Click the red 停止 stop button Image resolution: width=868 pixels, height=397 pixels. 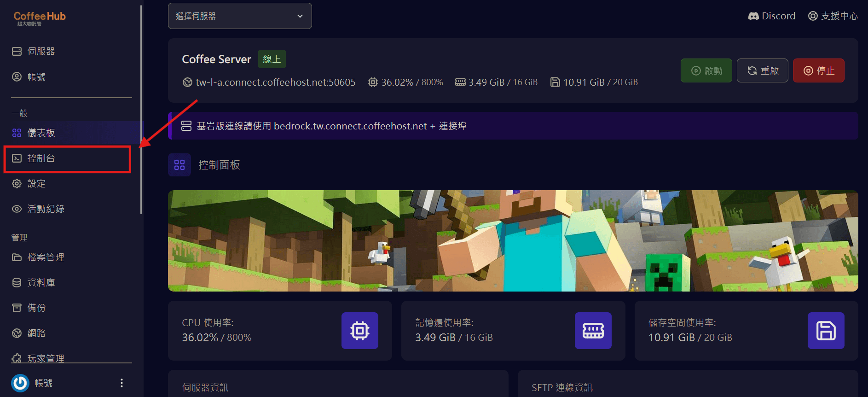click(x=819, y=70)
